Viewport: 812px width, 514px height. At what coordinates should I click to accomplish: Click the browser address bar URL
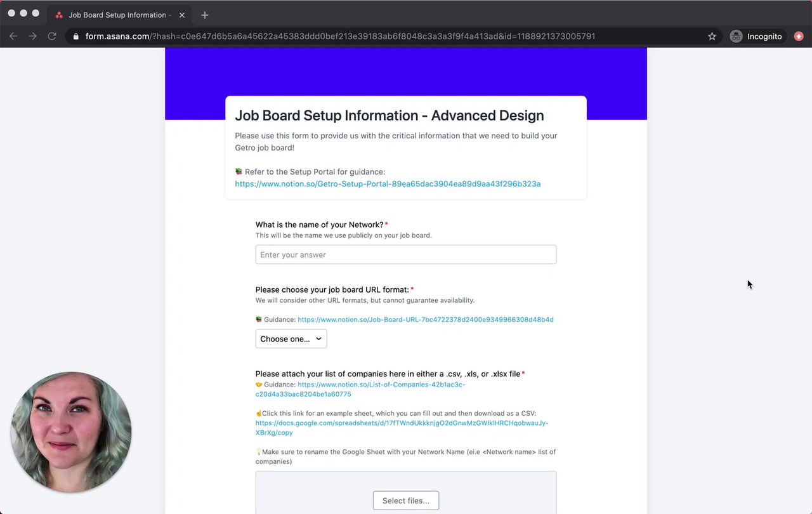340,36
